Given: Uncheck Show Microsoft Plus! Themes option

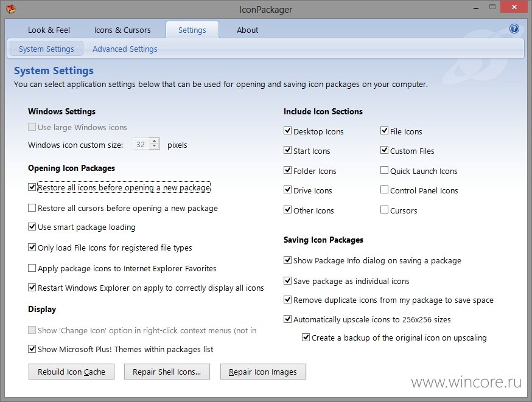Looking at the screenshot, I should tap(32, 348).
